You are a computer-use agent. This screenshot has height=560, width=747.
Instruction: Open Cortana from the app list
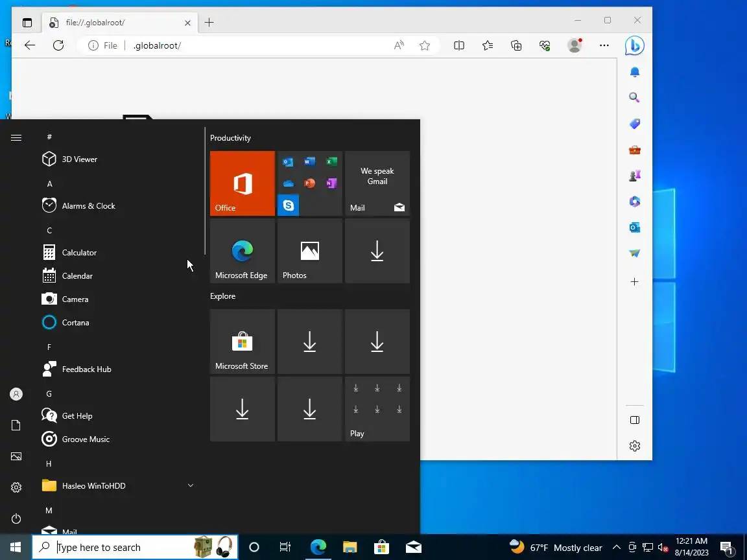point(117,322)
